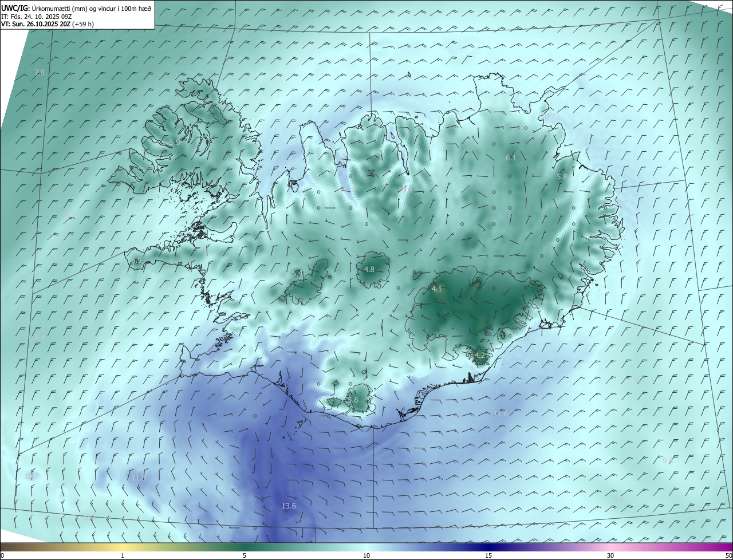Click the 15 tick on the color scale
Screen dimensions: 733x560
[488, 555]
